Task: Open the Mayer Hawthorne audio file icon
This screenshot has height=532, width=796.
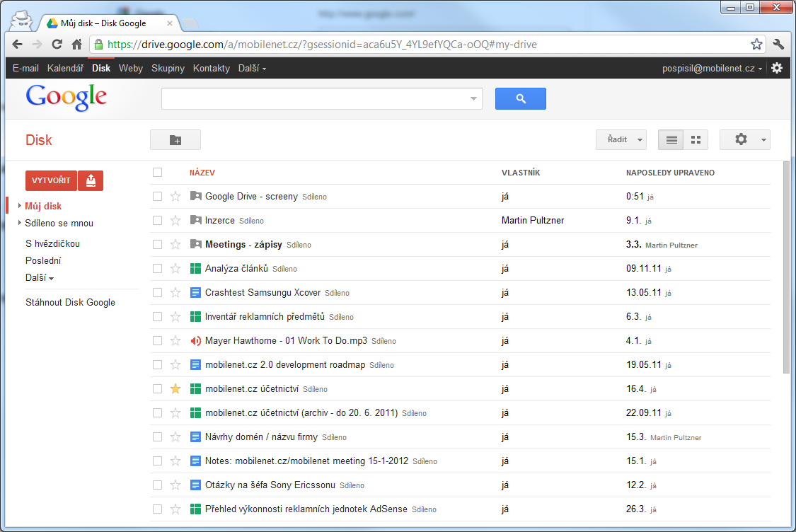Action: 196,340
